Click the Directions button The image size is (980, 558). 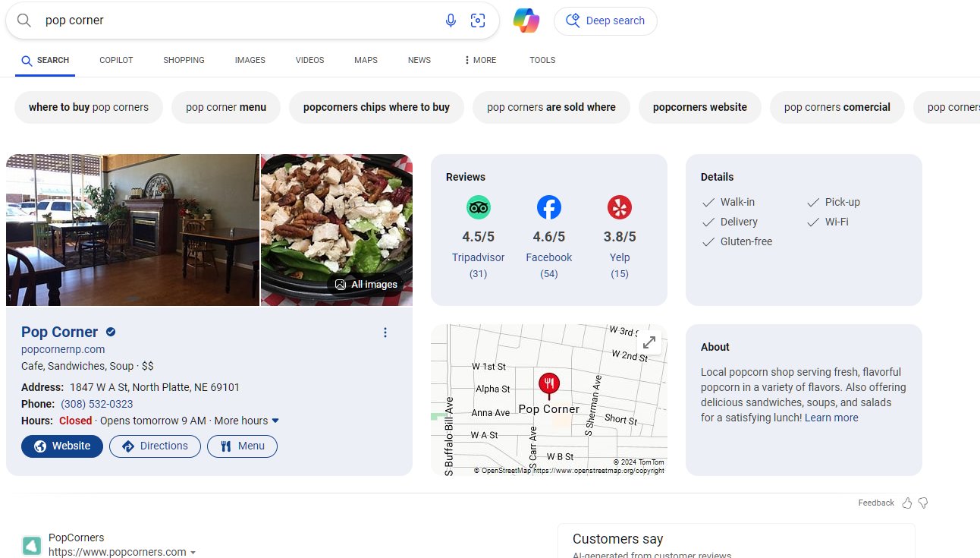tap(155, 446)
